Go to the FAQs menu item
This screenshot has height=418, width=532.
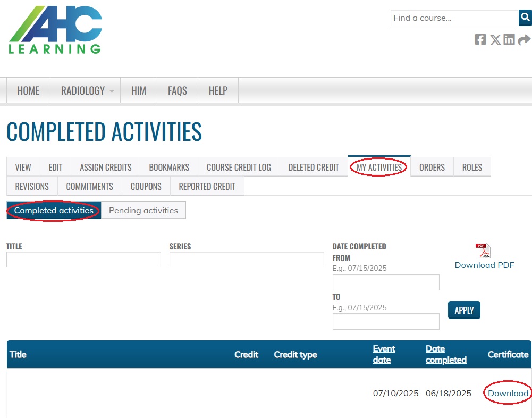point(177,91)
